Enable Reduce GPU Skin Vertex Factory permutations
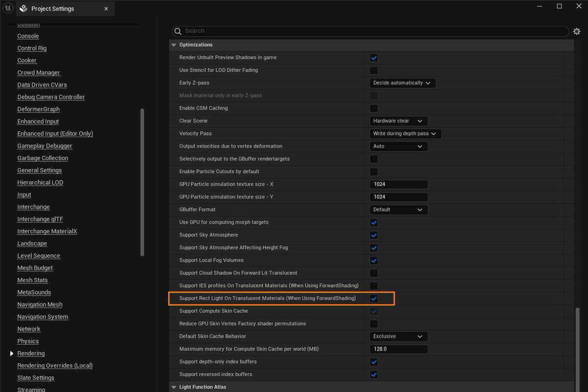Viewport: 588px width, 392px height. (x=374, y=324)
